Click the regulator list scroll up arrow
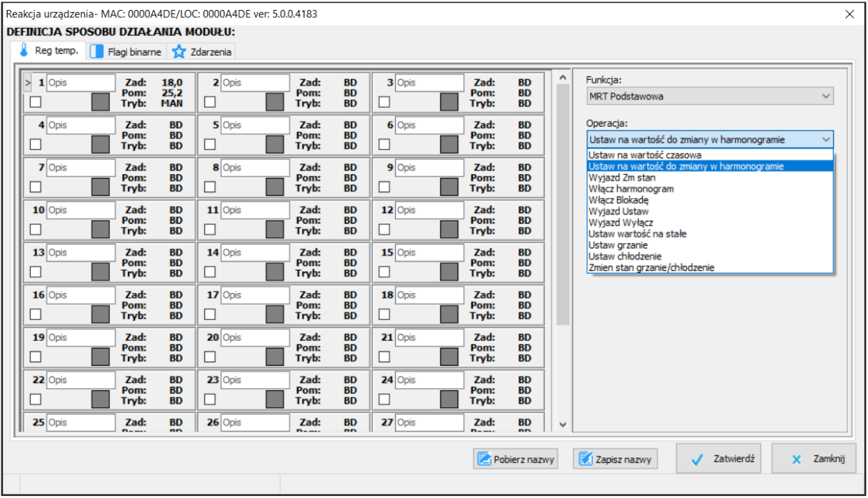Viewport: 868px width, 498px height. (x=562, y=76)
